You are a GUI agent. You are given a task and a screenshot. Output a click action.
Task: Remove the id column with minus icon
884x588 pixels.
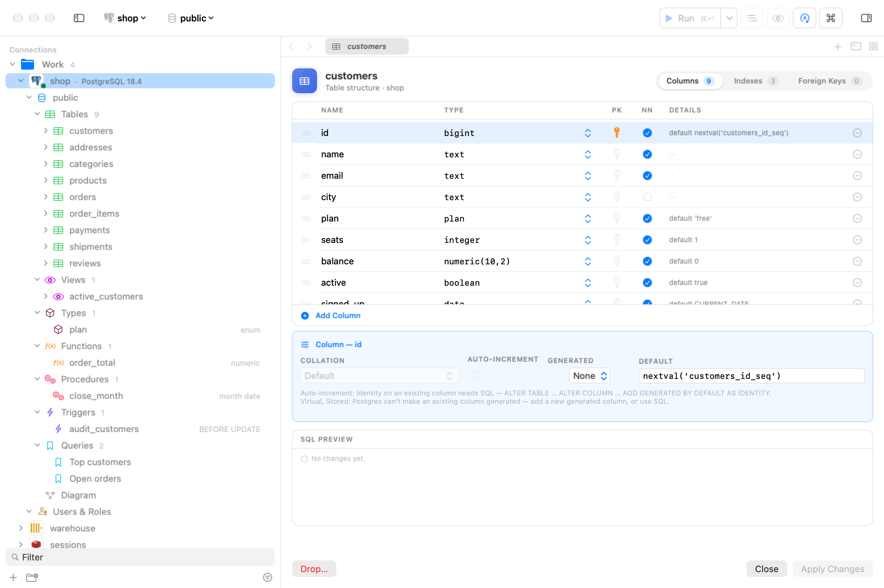(857, 133)
